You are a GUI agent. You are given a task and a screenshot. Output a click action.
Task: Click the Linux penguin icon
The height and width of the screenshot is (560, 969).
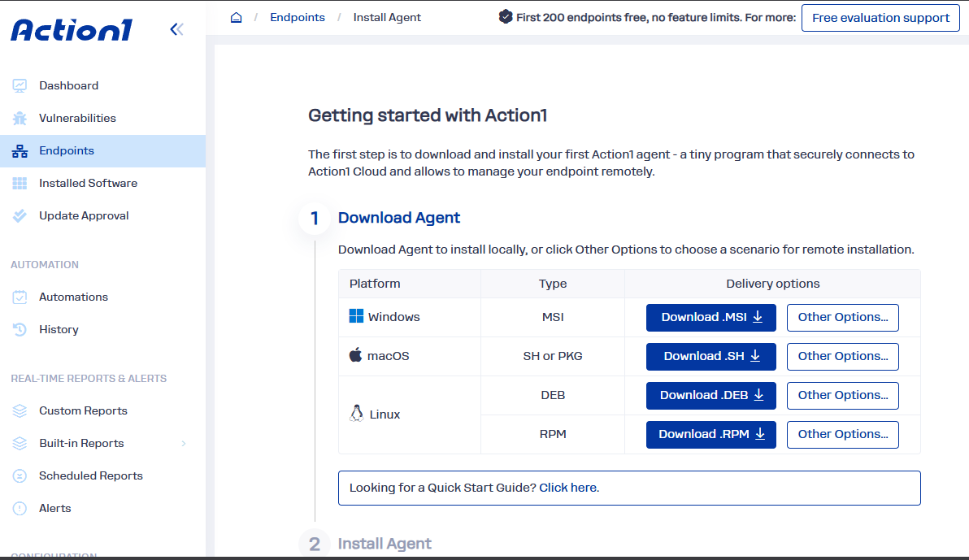pos(357,414)
